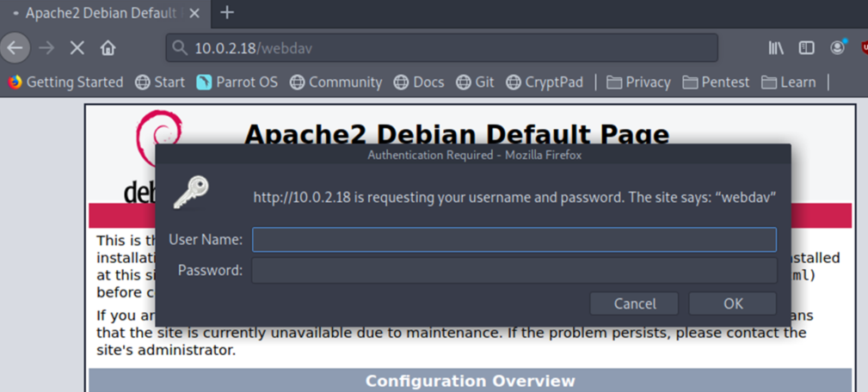The image size is (868, 392).
Task: Click the forward arrow button
Action: point(46,48)
